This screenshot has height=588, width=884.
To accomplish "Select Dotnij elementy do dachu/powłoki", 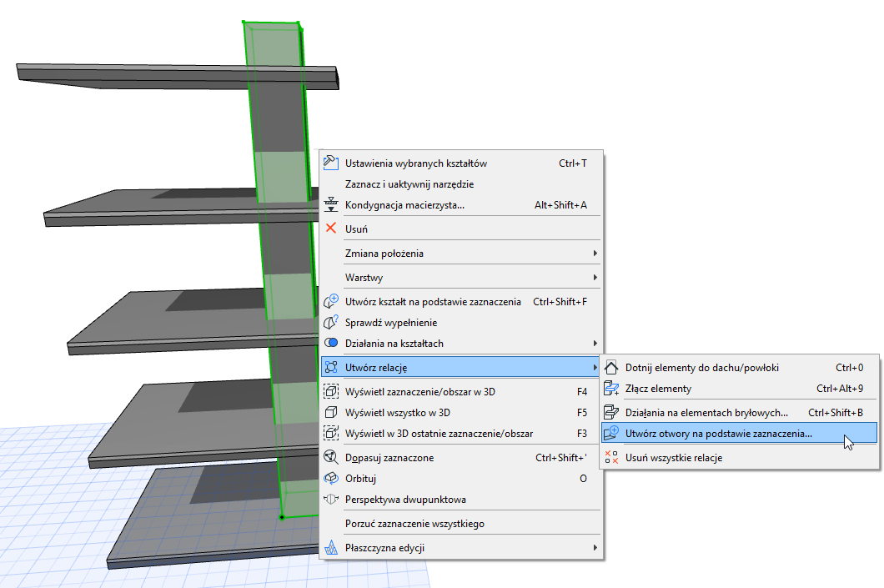I will coord(739,368).
